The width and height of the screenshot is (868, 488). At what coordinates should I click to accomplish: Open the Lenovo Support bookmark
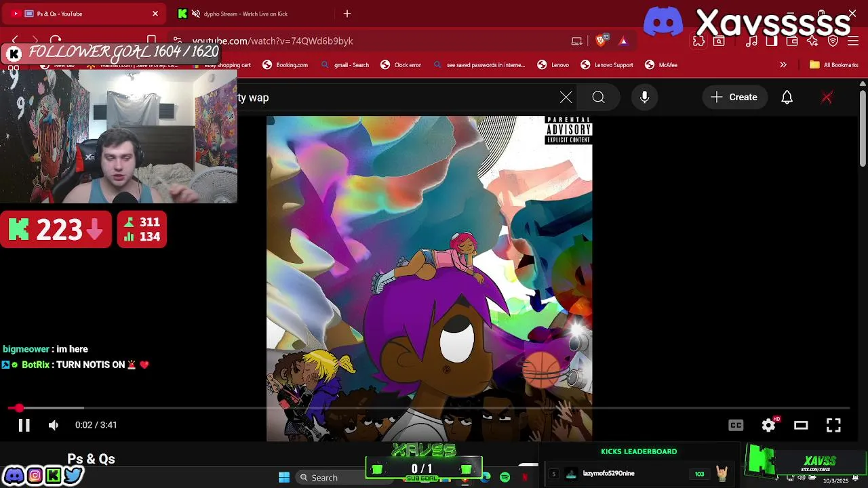click(x=607, y=65)
